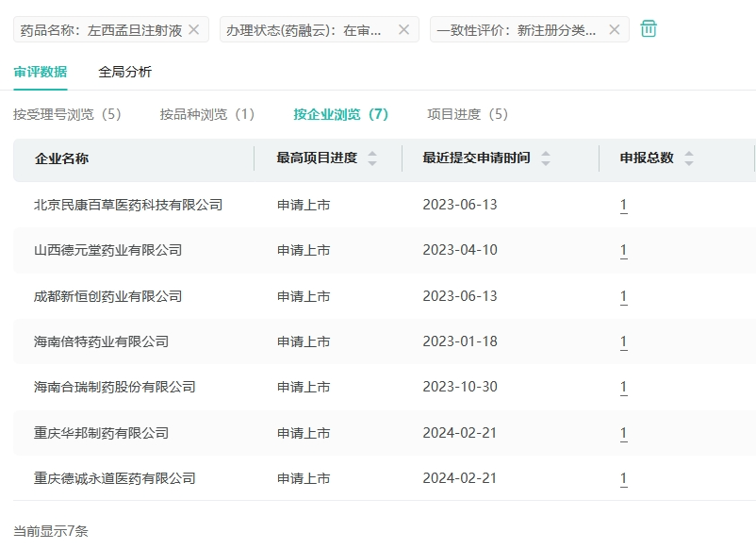
Task: Switch to 审评数据 tab
Action: click(x=40, y=72)
